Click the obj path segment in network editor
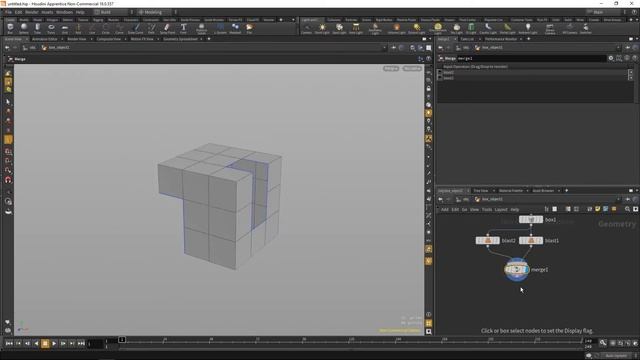Screen dimensions: 640x360 pos(465,199)
